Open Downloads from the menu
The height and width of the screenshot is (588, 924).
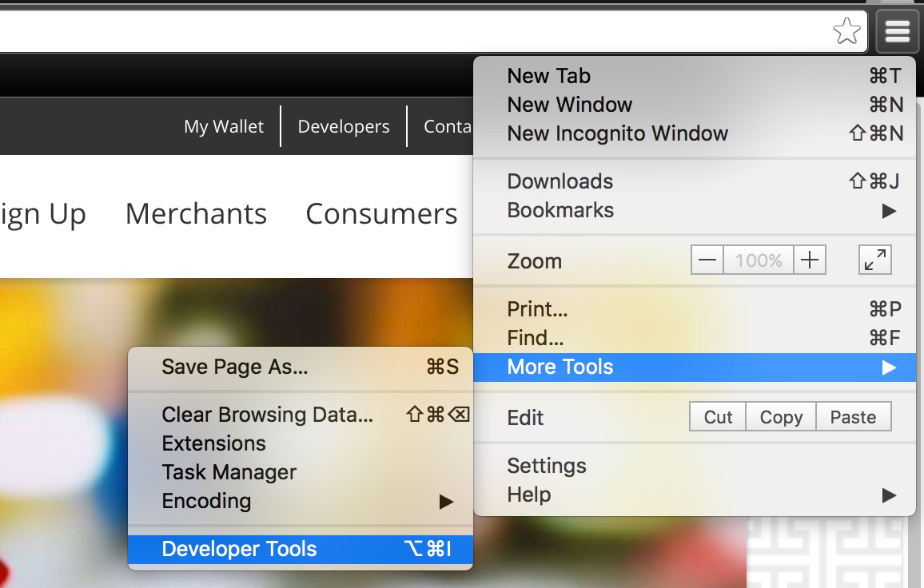point(695,181)
